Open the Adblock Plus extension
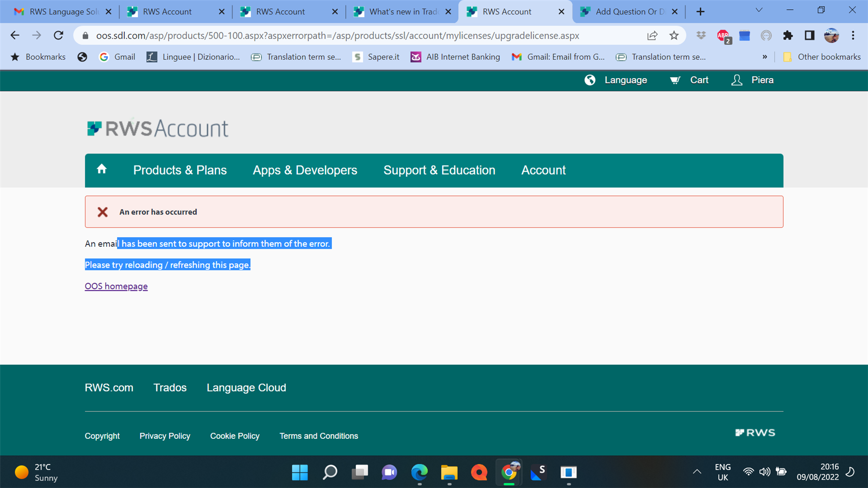 tap(723, 35)
